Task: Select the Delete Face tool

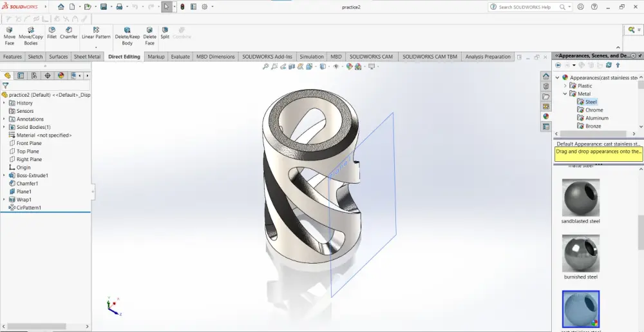Action: pyautogui.click(x=149, y=36)
